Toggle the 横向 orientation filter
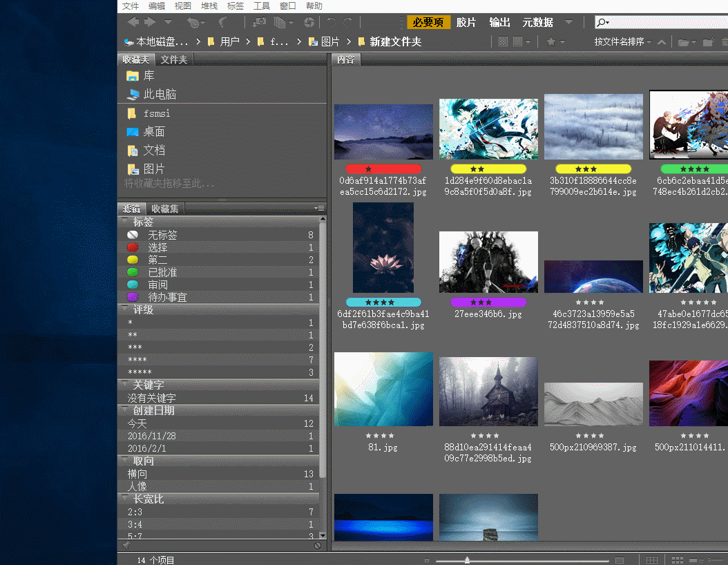 [x=137, y=474]
